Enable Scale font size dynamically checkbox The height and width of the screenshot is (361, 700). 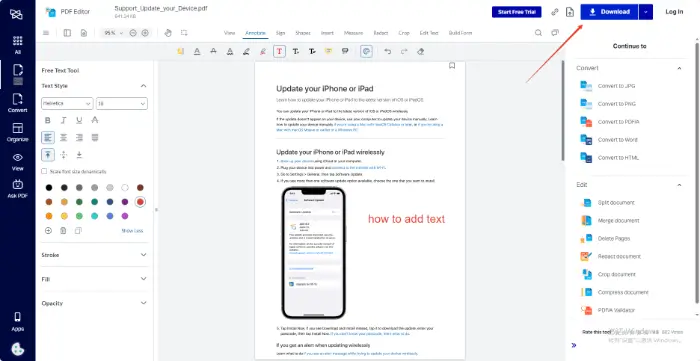(44, 171)
